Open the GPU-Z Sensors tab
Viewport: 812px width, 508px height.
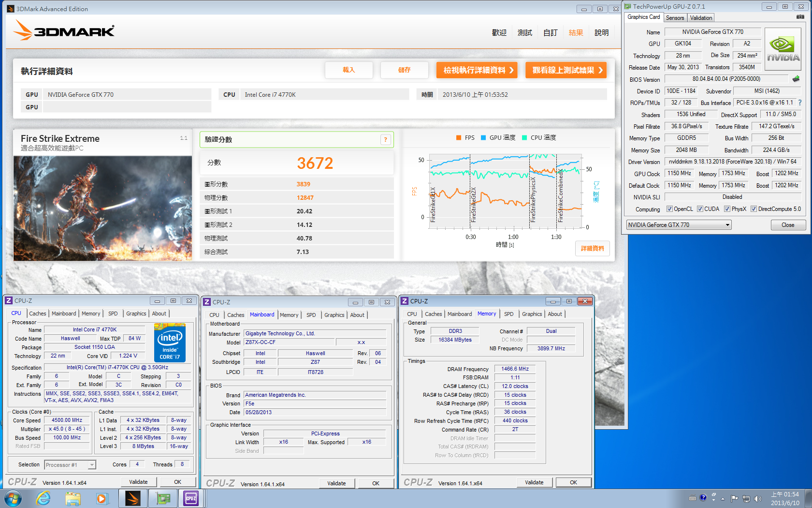click(x=675, y=18)
